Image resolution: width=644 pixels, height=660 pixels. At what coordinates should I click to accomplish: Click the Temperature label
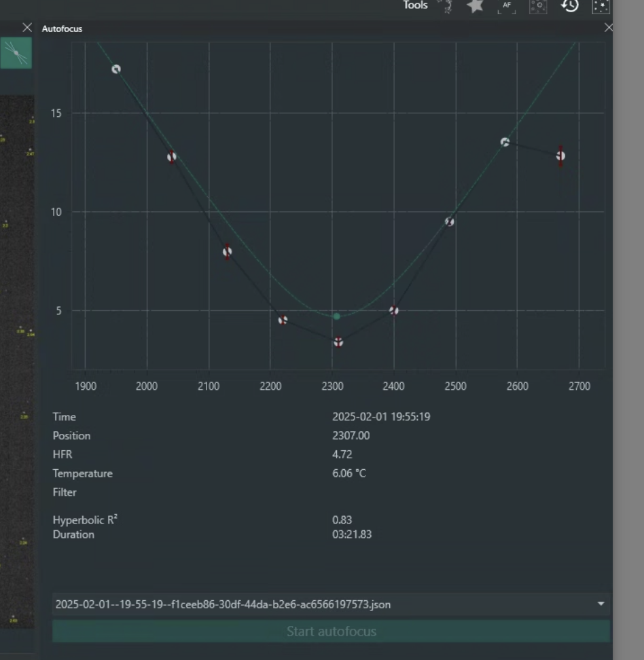(83, 473)
